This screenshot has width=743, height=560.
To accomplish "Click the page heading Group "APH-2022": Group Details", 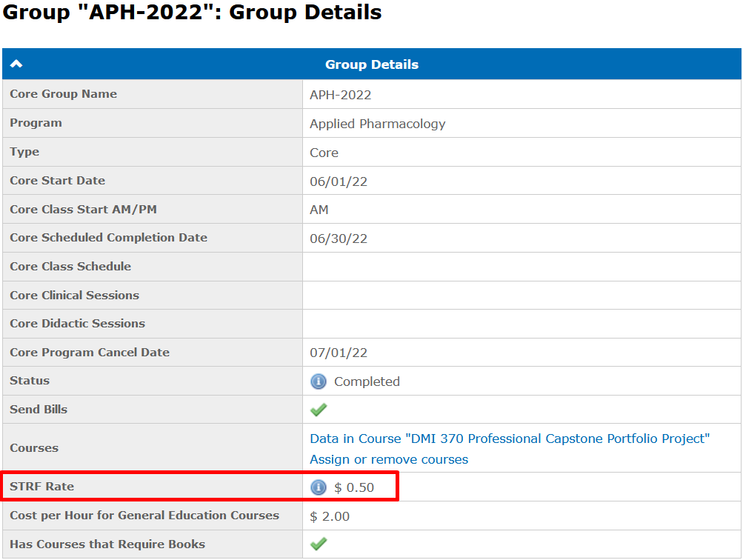I will pyautogui.click(x=192, y=12).
